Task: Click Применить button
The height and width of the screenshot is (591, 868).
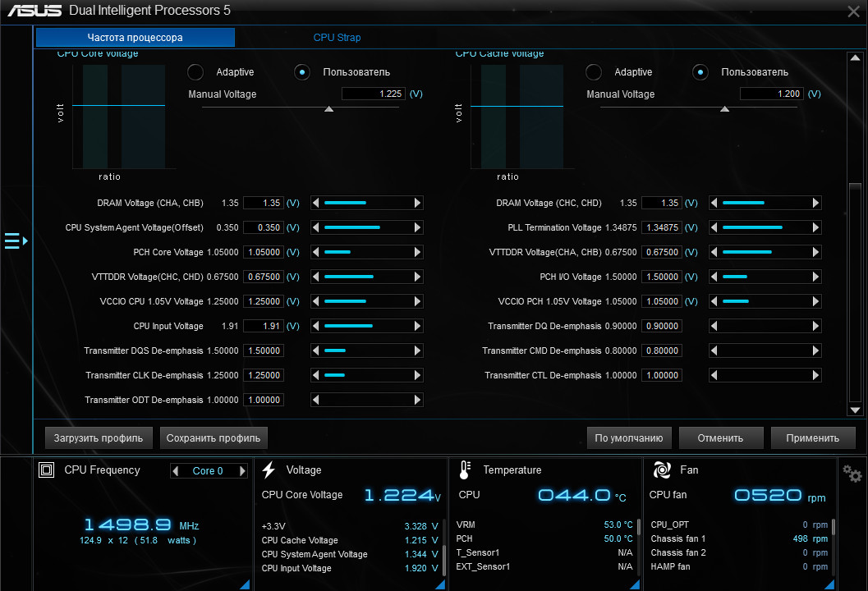Action: 813,438
